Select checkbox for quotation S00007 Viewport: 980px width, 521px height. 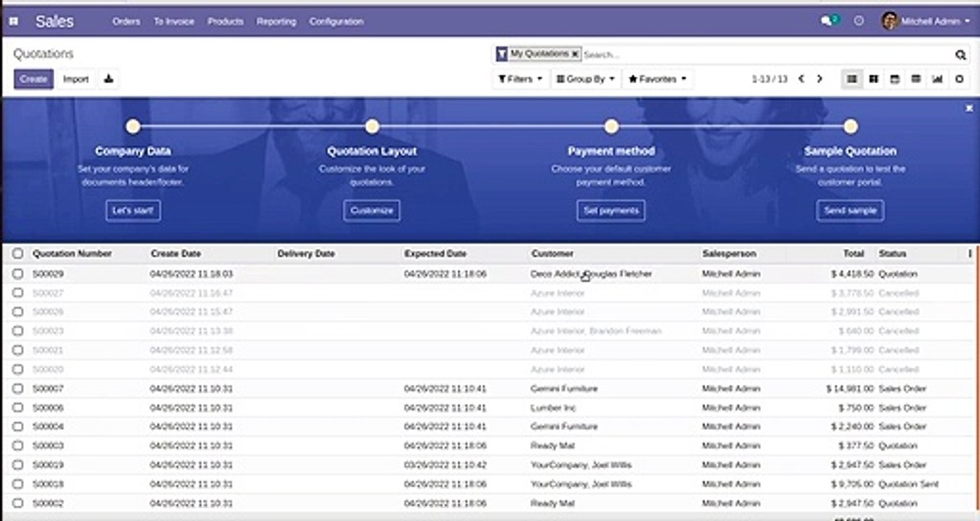(18, 389)
